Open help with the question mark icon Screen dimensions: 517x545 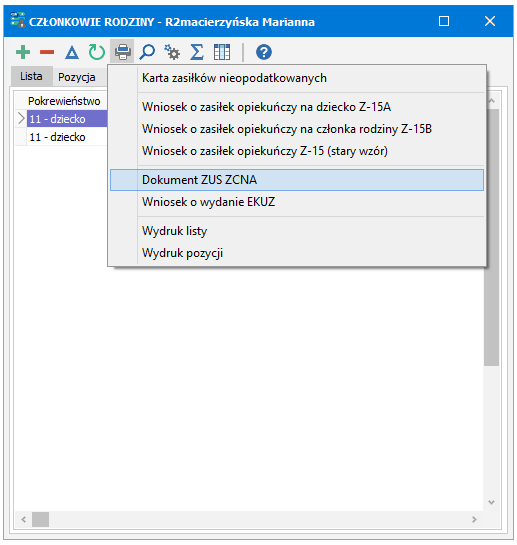(x=264, y=52)
